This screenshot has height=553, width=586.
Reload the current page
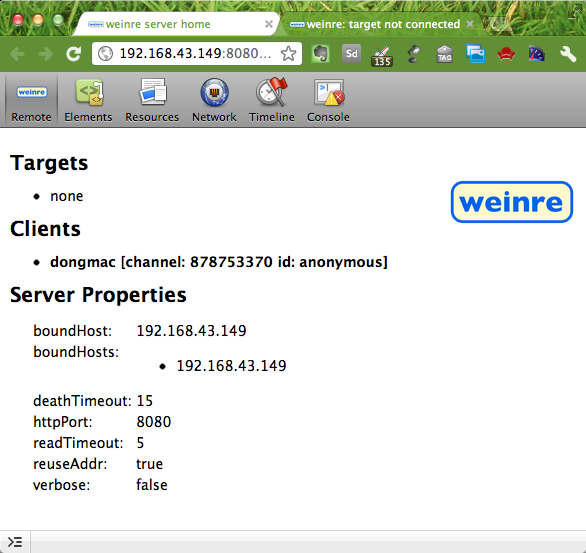[74, 54]
